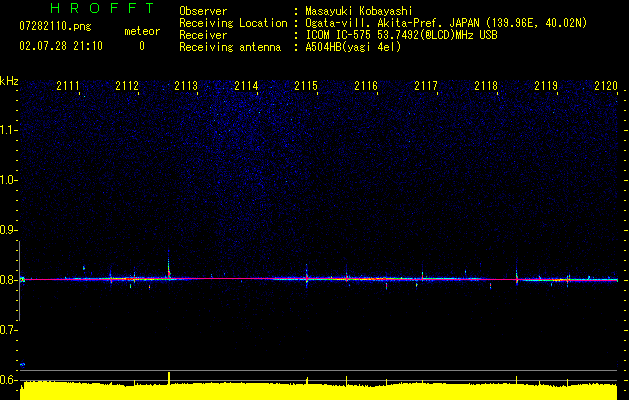Click the 2114 time marker
This screenshot has width=629, height=400.
(246, 86)
